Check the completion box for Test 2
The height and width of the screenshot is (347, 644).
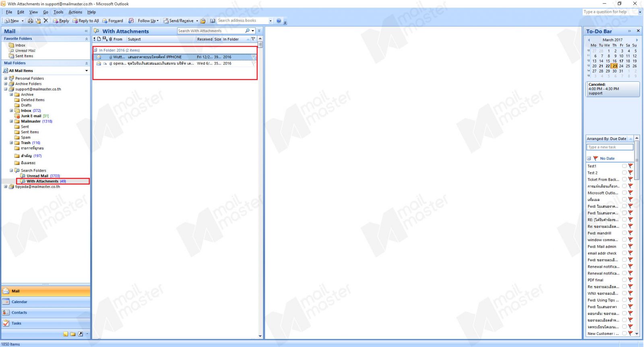pyautogui.click(x=624, y=173)
